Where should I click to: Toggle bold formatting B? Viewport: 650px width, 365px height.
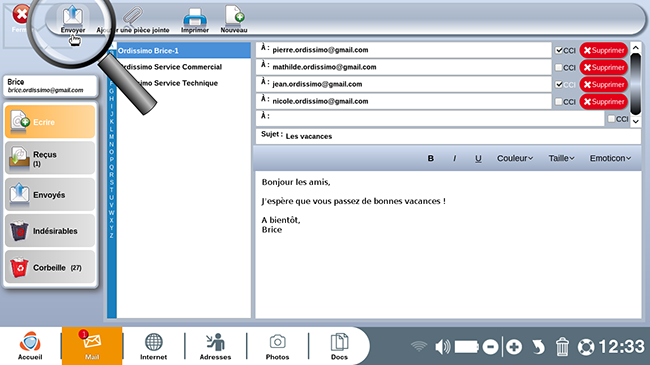431,158
